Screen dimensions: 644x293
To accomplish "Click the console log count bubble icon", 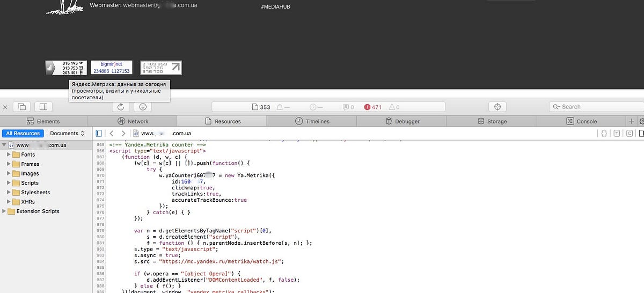I will 348,107.
